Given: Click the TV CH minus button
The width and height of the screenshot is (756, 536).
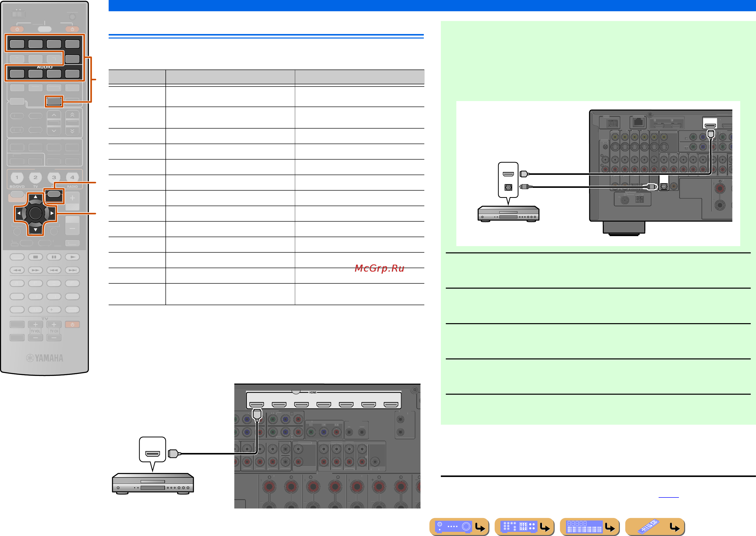Looking at the screenshot, I should tap(54, 338).
